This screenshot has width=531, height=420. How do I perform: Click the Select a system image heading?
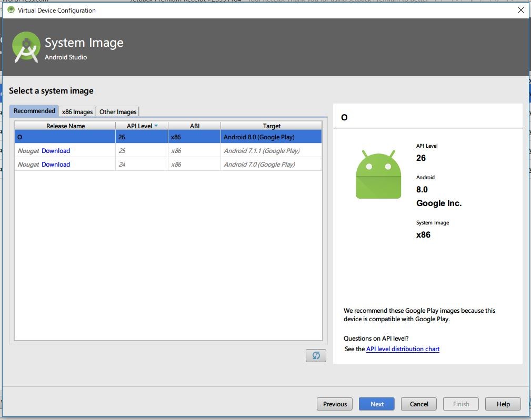(x=51, y=90)
